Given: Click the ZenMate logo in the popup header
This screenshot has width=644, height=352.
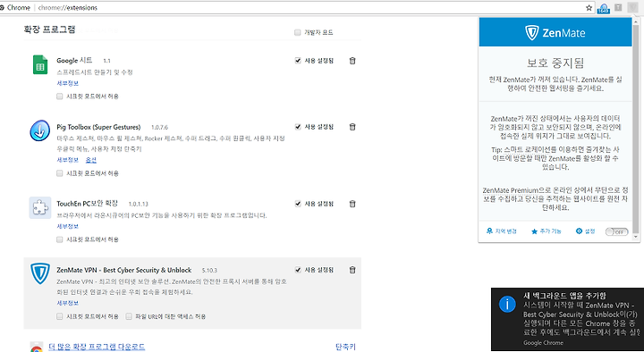Looking at the screenshot, I should point(555,33).
